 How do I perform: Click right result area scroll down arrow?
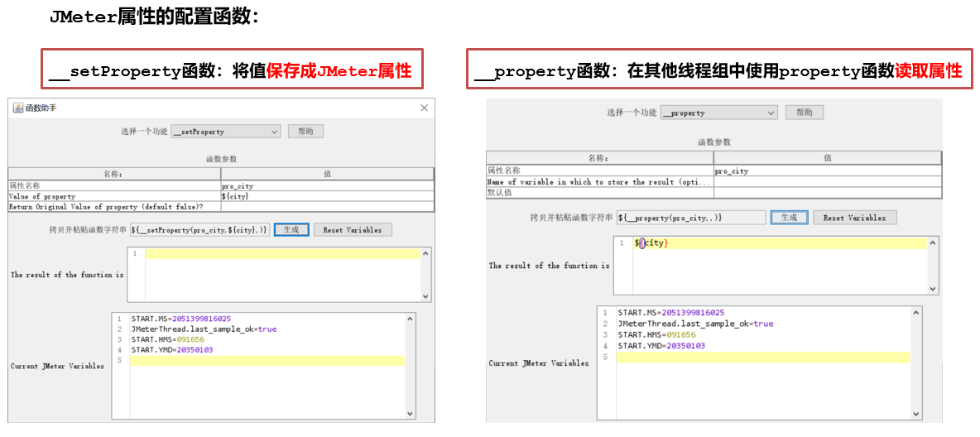pos(933,290)
